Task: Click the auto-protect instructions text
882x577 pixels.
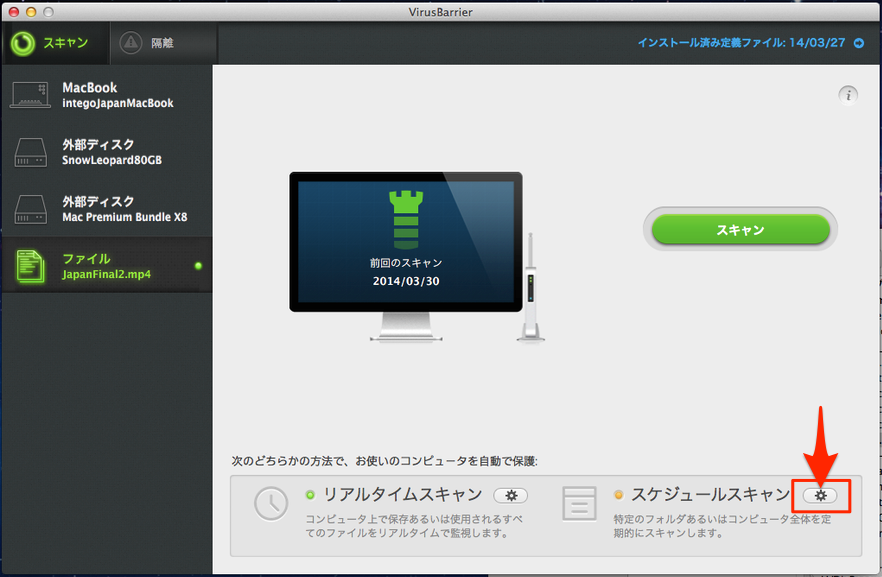Action: (385, 461)
